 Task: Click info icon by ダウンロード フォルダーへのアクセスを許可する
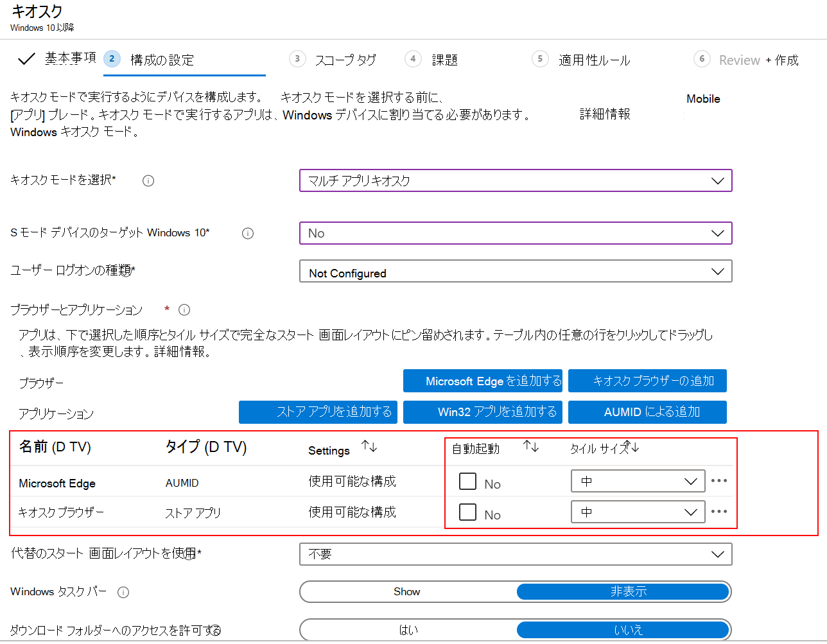pos(215,631)
